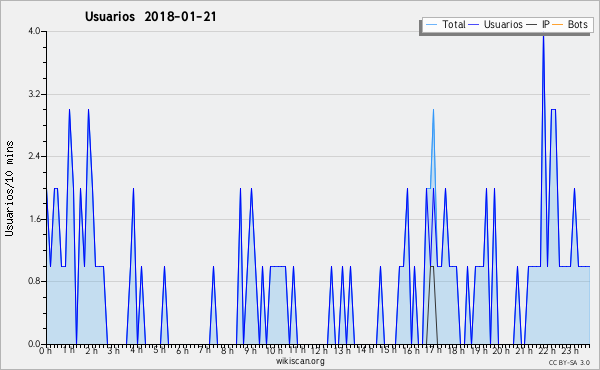
Task: Click the 4.0 peak near 22 h
Action: pyautogui.click(x=543, y=36)
